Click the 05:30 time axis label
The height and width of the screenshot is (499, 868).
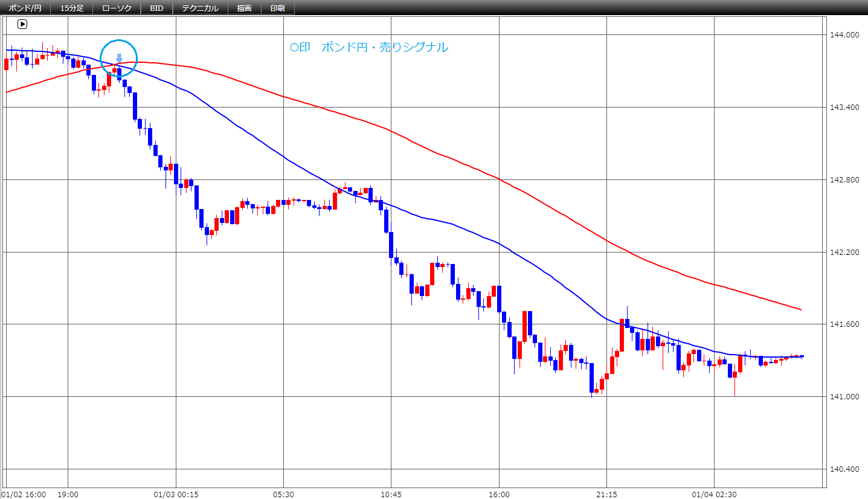283,494
